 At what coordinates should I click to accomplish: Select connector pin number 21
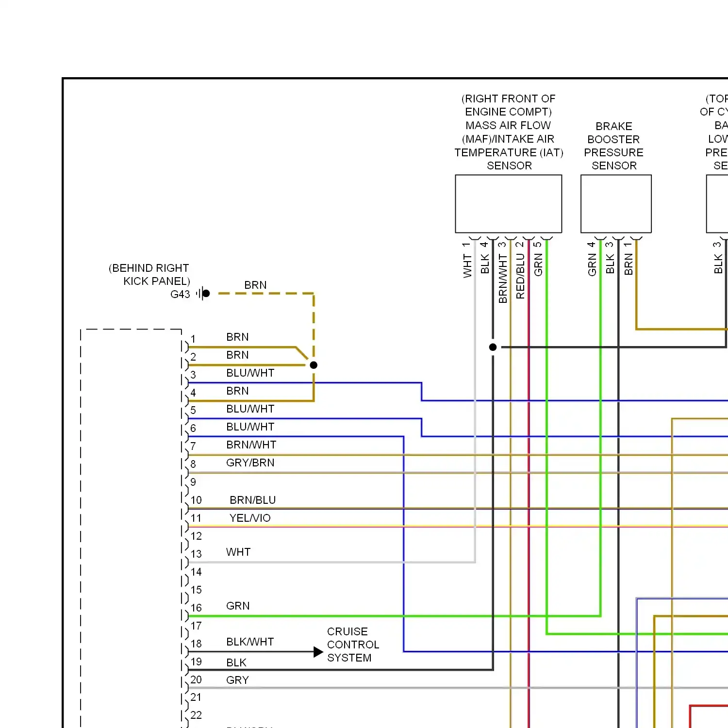[x=196, y=697]
